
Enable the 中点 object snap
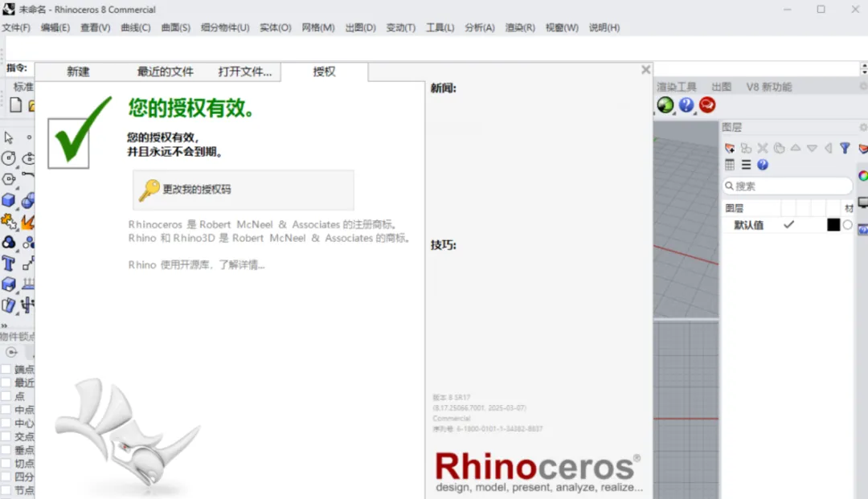click(6, 409)
